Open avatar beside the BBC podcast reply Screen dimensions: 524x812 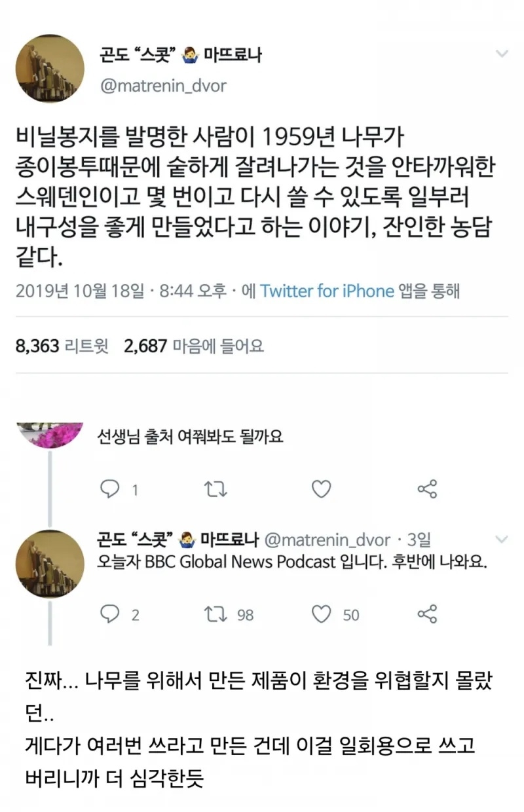coord(49,564)
